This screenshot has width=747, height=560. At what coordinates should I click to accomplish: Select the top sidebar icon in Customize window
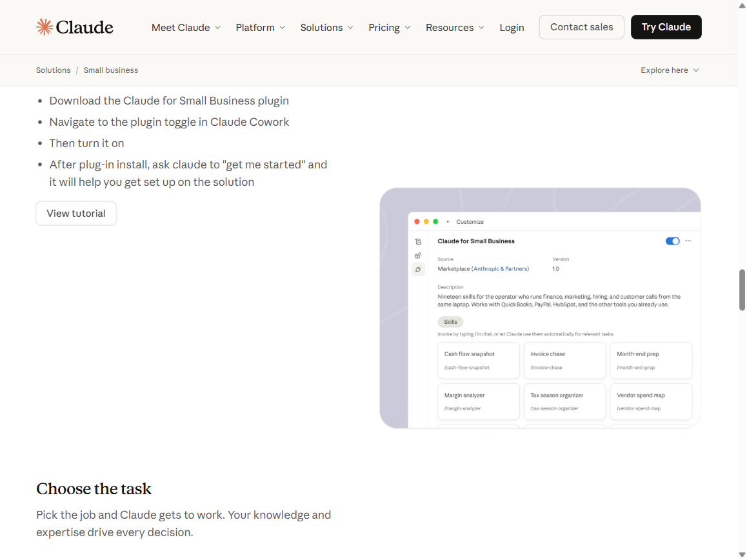(418, 242)
